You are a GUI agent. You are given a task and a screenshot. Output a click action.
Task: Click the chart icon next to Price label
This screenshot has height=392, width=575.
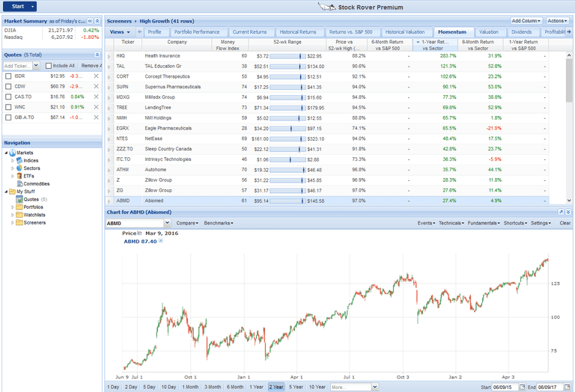[139, 233]
